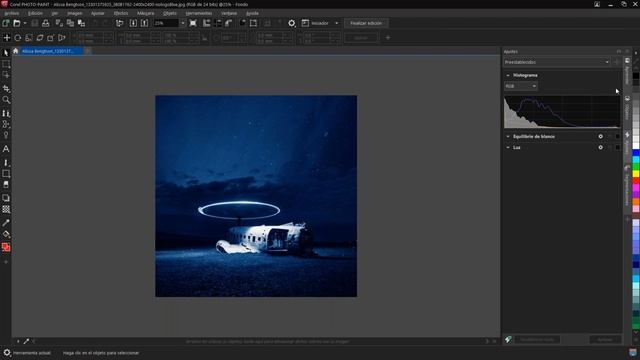640x360 pixels.
Task: Open the Ventana menu
Action: [229, 13]
